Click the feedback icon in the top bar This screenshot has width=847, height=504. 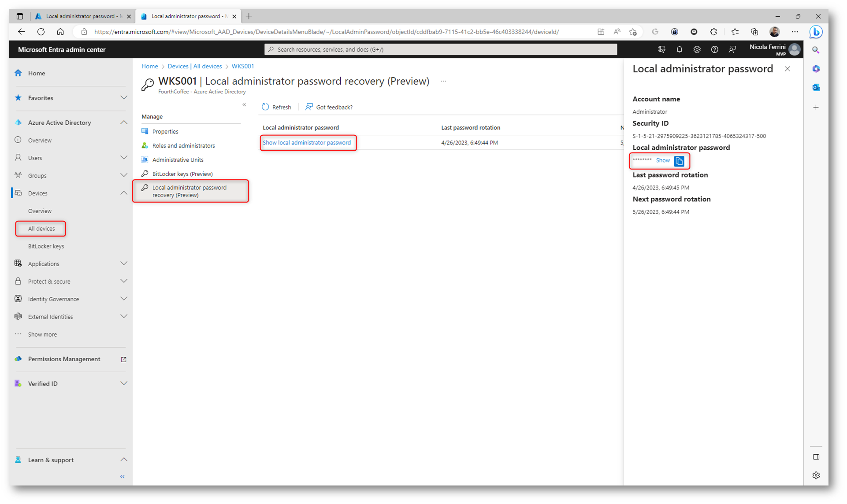click(x=732, y=50)
